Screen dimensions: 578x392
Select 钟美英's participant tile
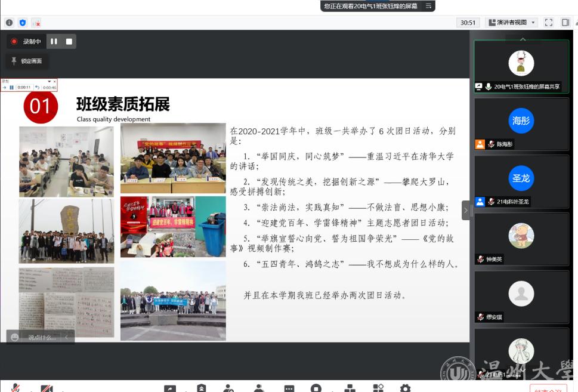point(521,239)
